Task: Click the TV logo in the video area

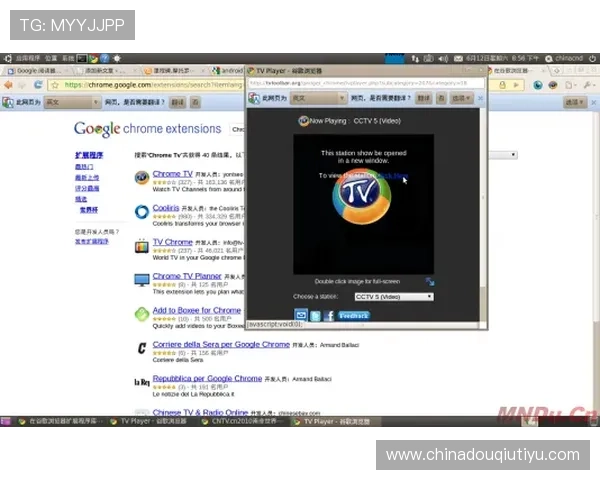Action: click(362, 196)
